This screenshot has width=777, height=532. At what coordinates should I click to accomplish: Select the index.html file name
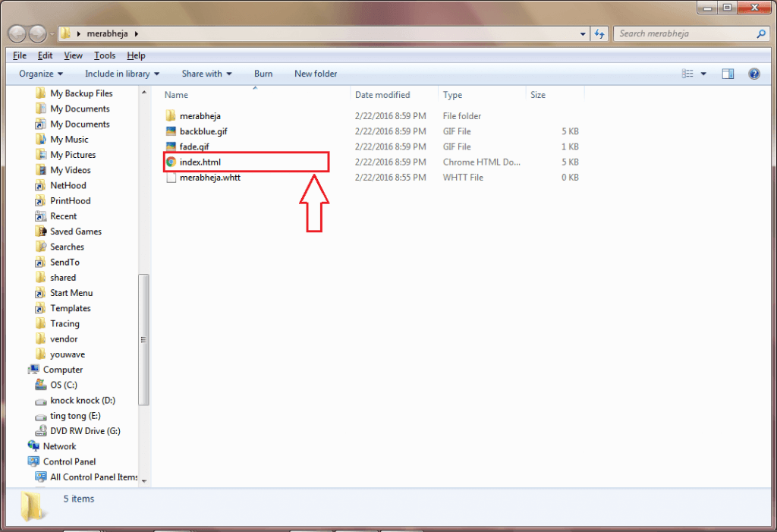200,162
